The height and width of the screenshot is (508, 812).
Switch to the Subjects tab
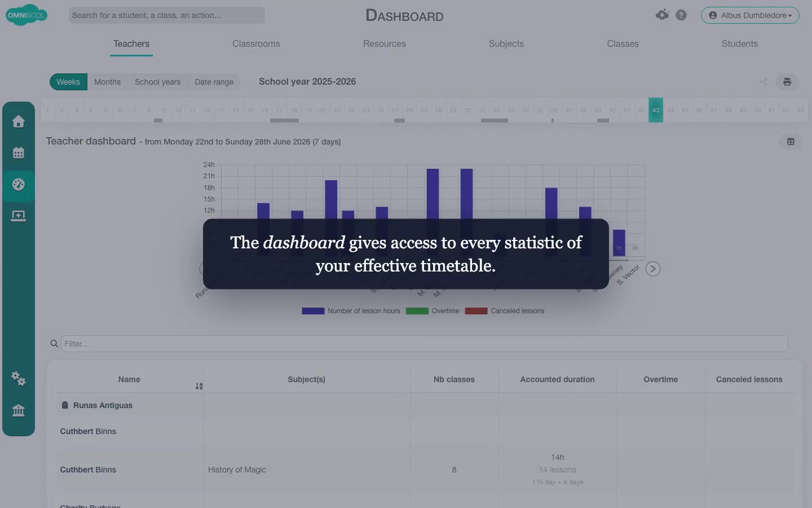(x=506, y=44)
